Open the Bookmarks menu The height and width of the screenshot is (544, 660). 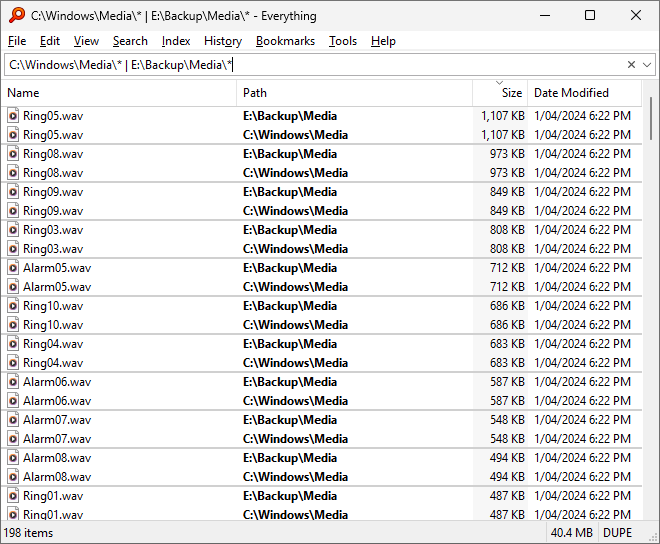coord(285,41)
